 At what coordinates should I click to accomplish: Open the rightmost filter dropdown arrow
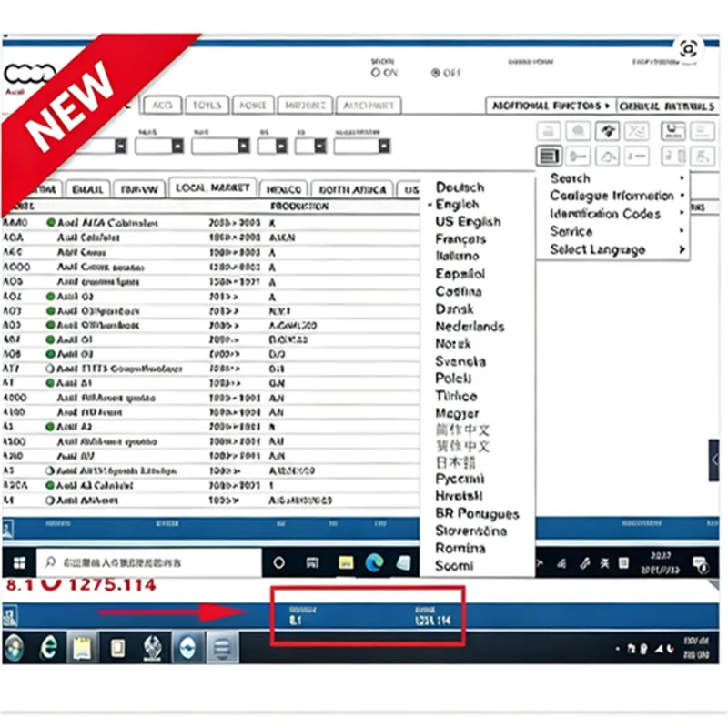384,147
